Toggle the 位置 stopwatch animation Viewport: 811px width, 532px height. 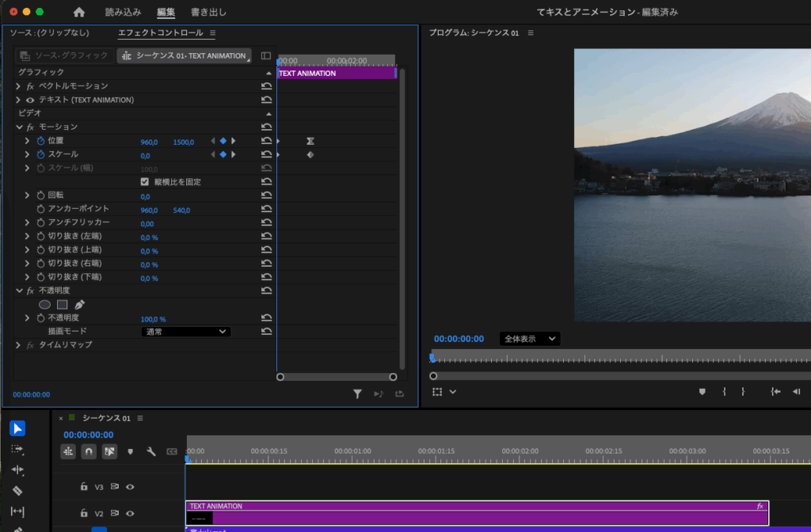(41, 141)
